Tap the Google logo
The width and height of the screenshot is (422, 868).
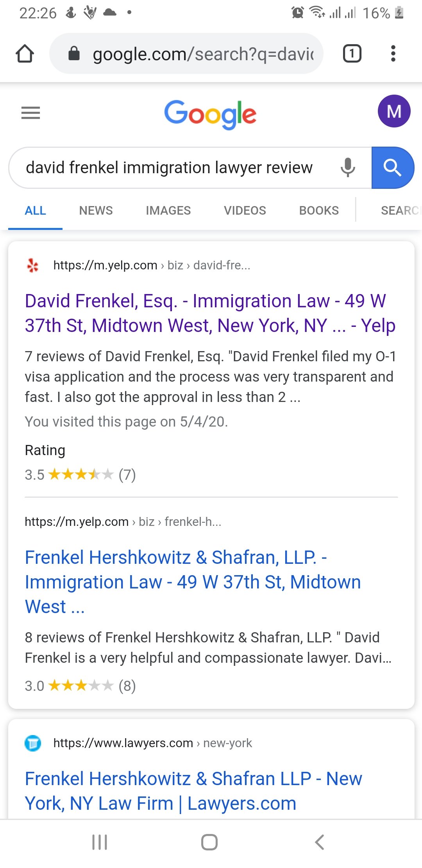pos(210,114)
